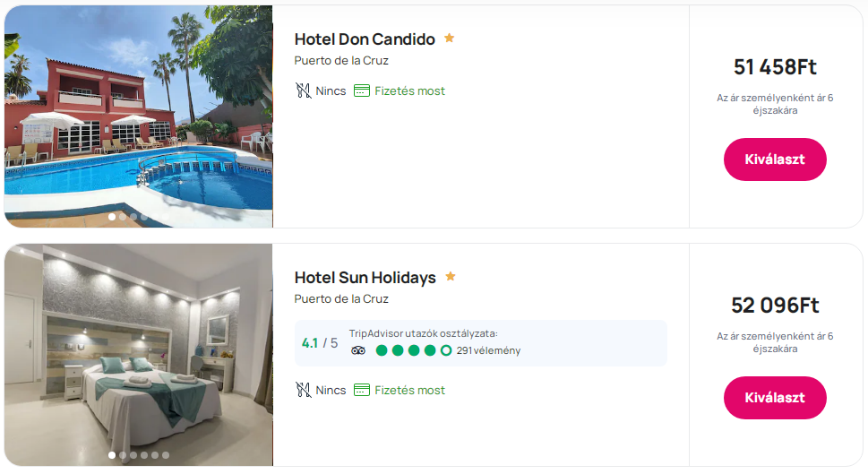Click the Hotel Don Candido pool photo

[139, 116]
